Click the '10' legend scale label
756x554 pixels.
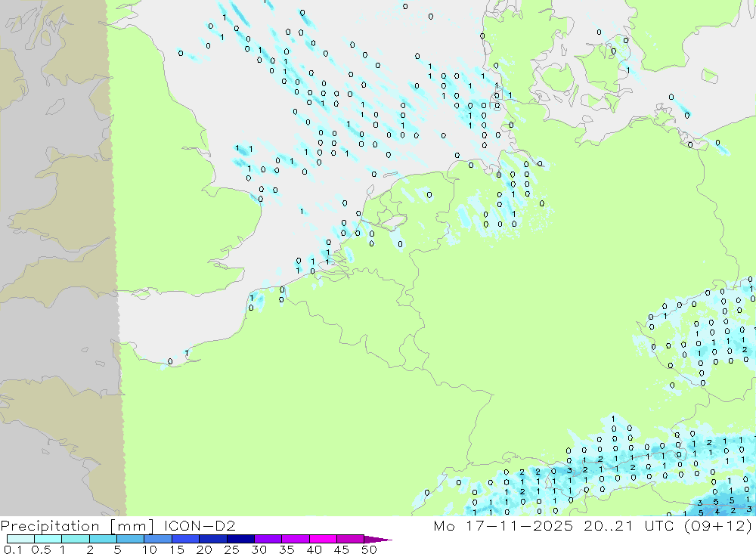coord(150,549)
